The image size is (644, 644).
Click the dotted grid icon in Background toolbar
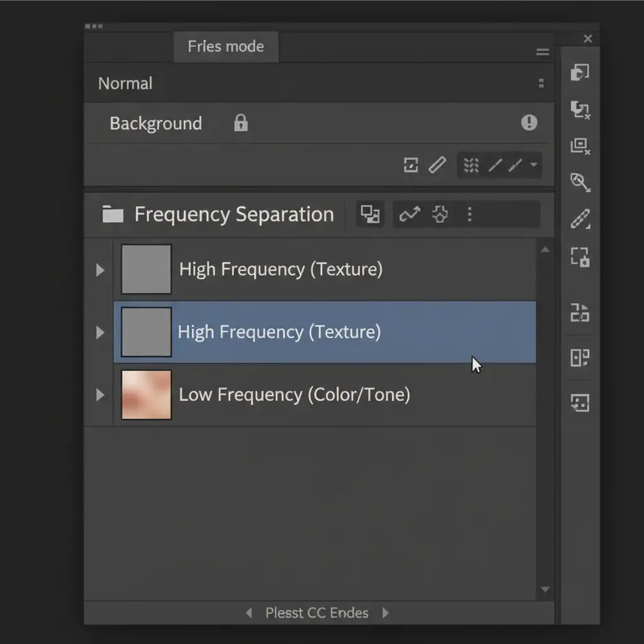pos(471,165)
